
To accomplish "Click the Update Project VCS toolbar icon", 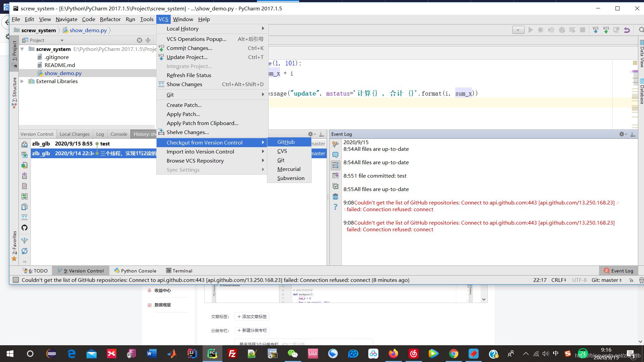I will pyautogui.click(x=595, y=30).
